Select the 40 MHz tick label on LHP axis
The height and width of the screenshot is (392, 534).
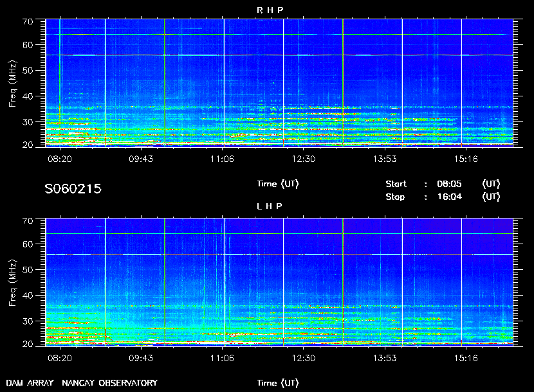[28, 296]
